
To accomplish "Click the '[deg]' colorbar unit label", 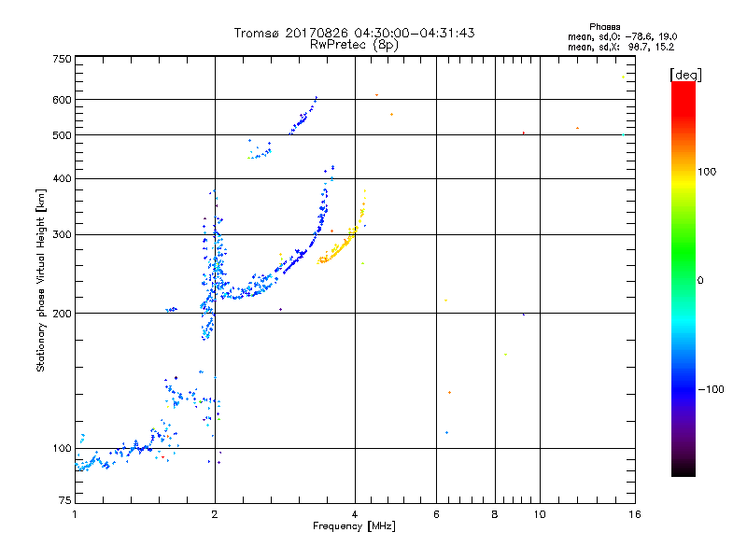I will point(685,75).
